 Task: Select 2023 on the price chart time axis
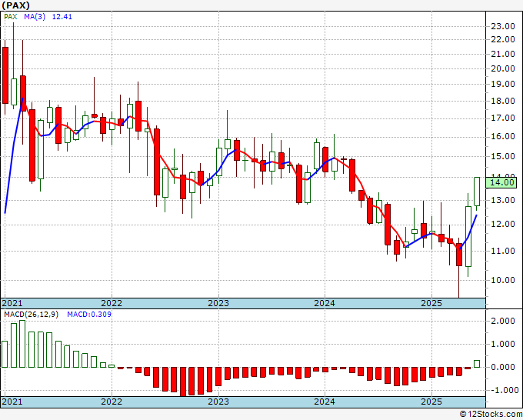[218, 303]
